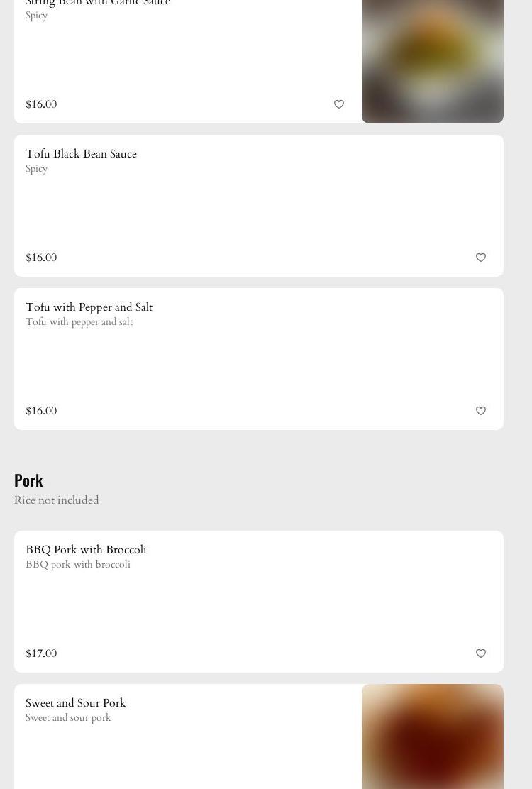The height and width of the screenshot is (789, 532).
Task: Click 'BBQ pork with broccoli' description text
Action: coord(78,565)
